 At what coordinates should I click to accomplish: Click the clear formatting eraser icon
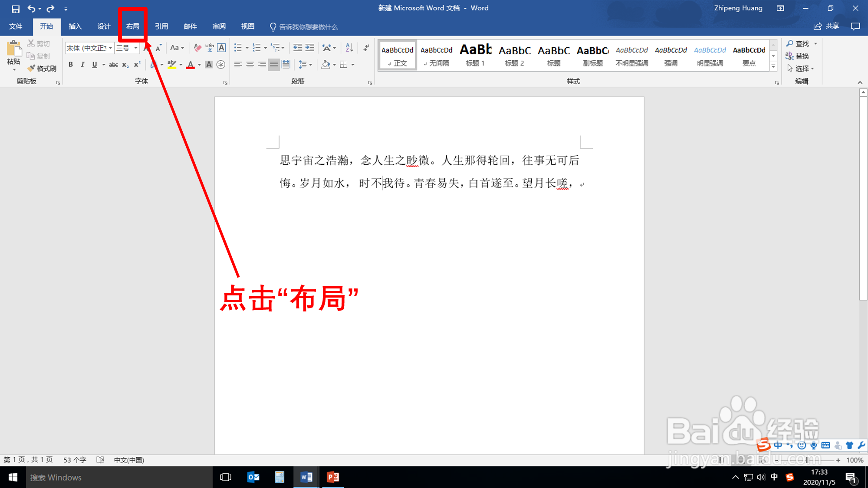pyautogui.click(x=197, y=48)
